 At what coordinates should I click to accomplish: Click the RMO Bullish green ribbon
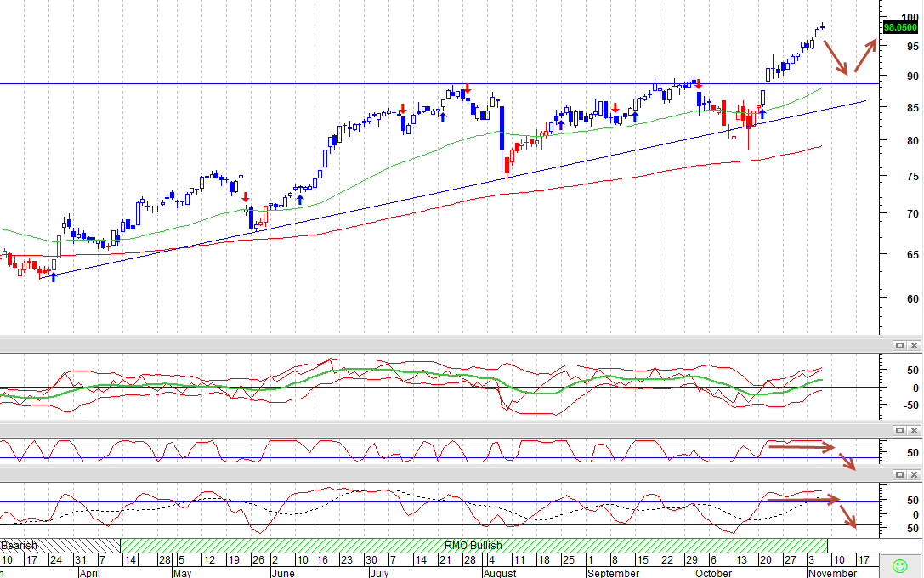click(473, 545)
